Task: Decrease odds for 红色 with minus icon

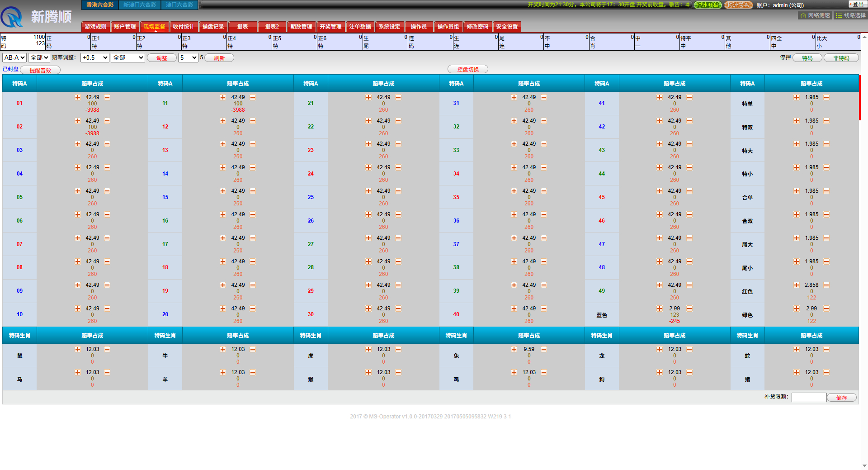Action: coord(826,285)
